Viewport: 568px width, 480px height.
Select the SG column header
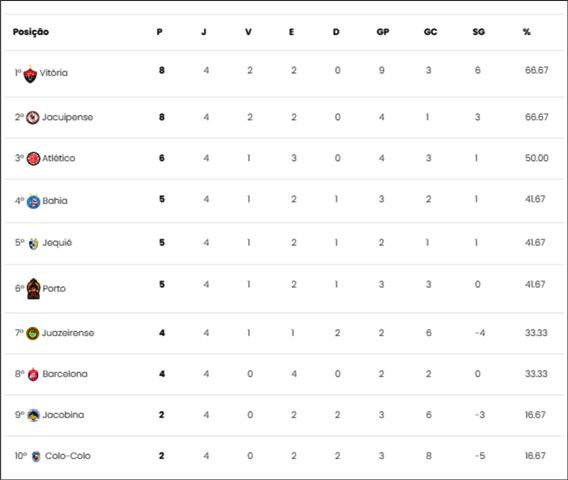point(479,32)
